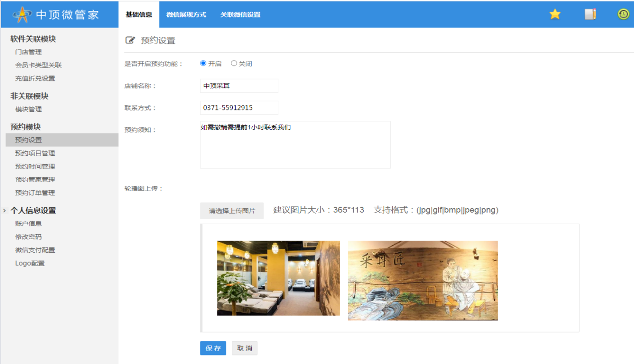Select the shop interior carousel thumbnail
Viewport: 634px width, 364px height.
278,278
